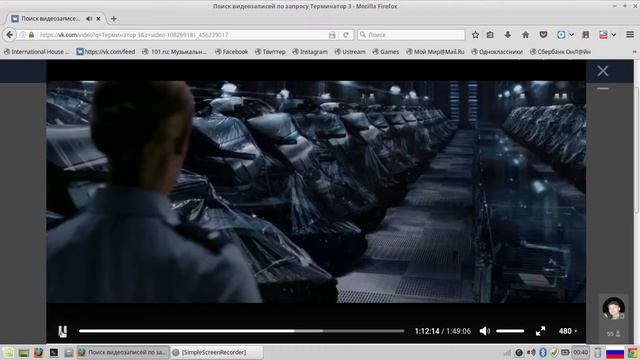Minimize the video player via dash icon
Image resolution: width=640 pixels, height=360 pixels.
[x=603, y=89]
